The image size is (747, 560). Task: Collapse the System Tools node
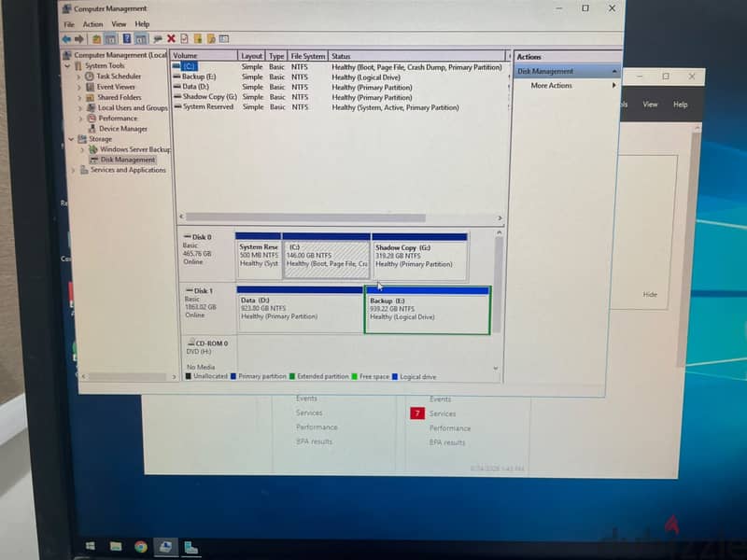click(67, 65)
